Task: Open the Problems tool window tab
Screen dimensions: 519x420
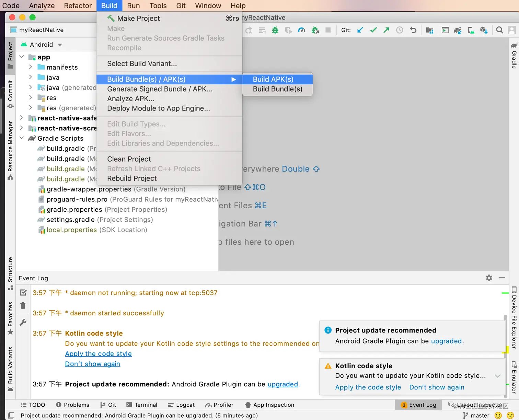Action: pos(72,405)
